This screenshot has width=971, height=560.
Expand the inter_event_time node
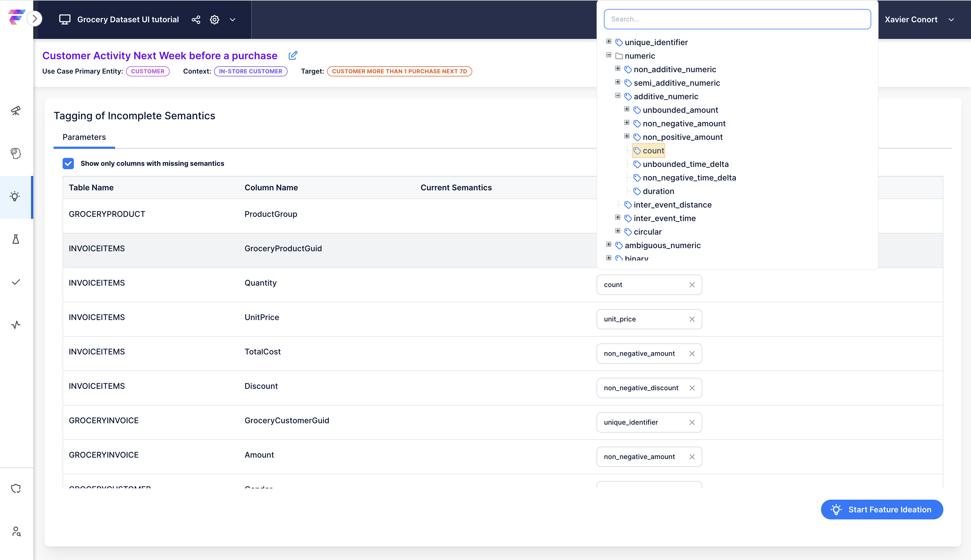click(618, 217)
